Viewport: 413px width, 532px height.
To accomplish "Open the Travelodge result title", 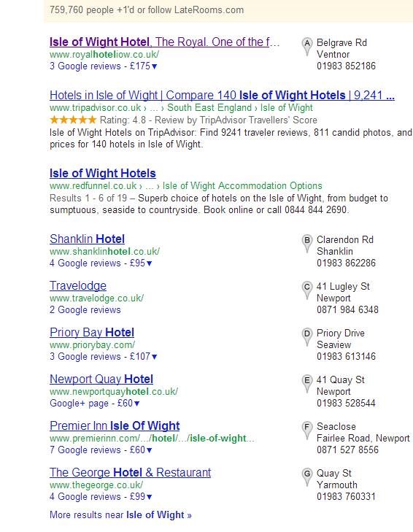I will pyautogui.click(x=78, y=285).
